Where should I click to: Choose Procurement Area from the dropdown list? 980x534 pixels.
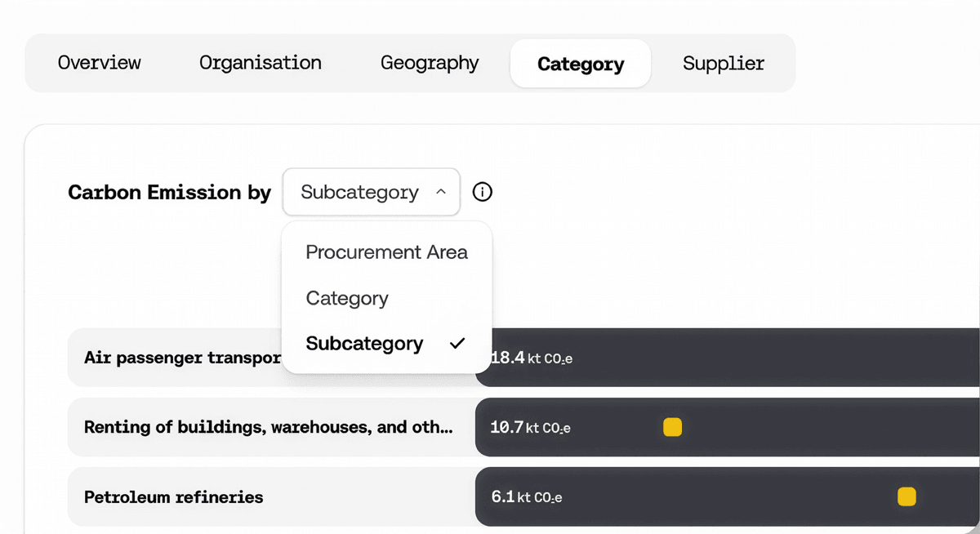click(387, 252)
